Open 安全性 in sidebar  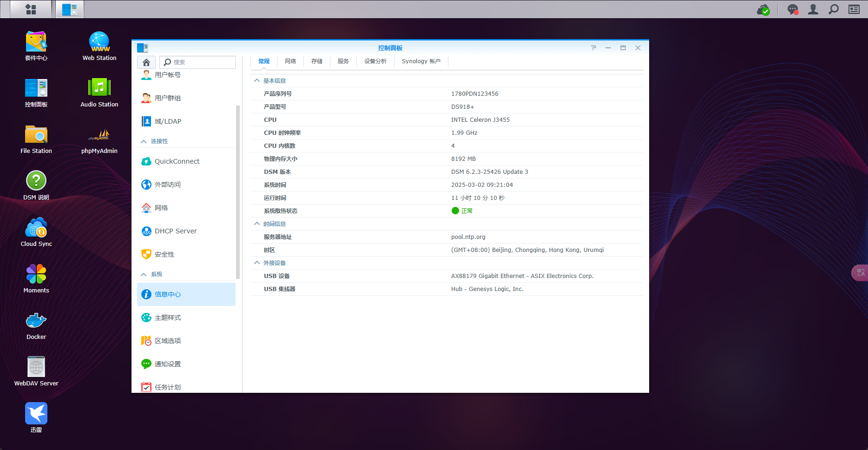pyautogui.click(x=186, y=254)
